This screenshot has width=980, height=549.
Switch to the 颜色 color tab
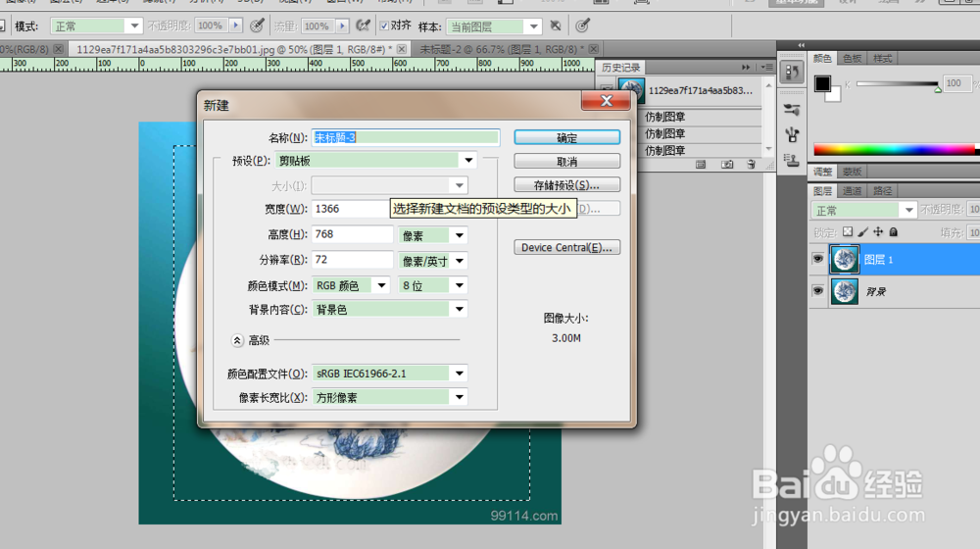pyautogui.click(x=822, y=58)
